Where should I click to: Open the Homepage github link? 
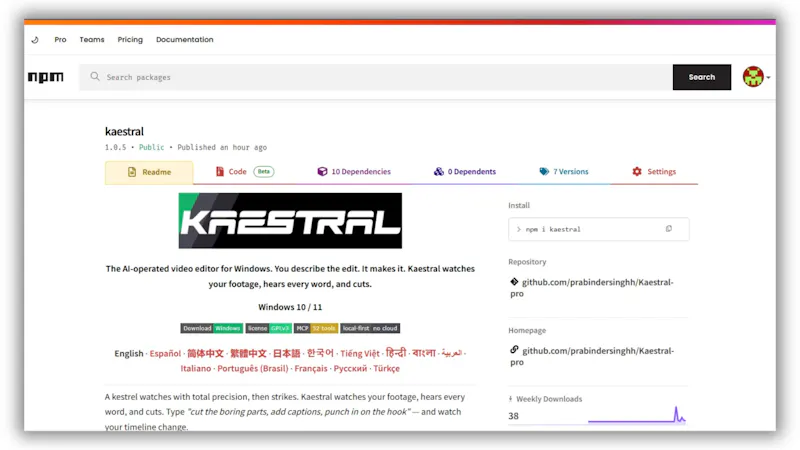[592, 356]
